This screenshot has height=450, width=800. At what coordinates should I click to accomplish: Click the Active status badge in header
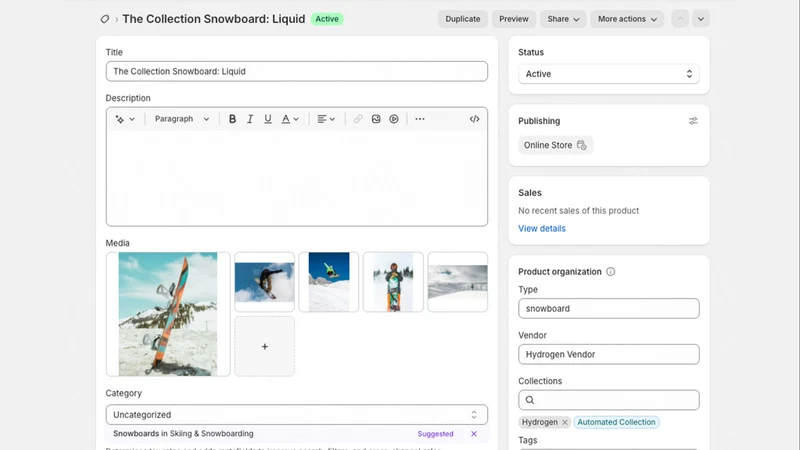point(327,19)
